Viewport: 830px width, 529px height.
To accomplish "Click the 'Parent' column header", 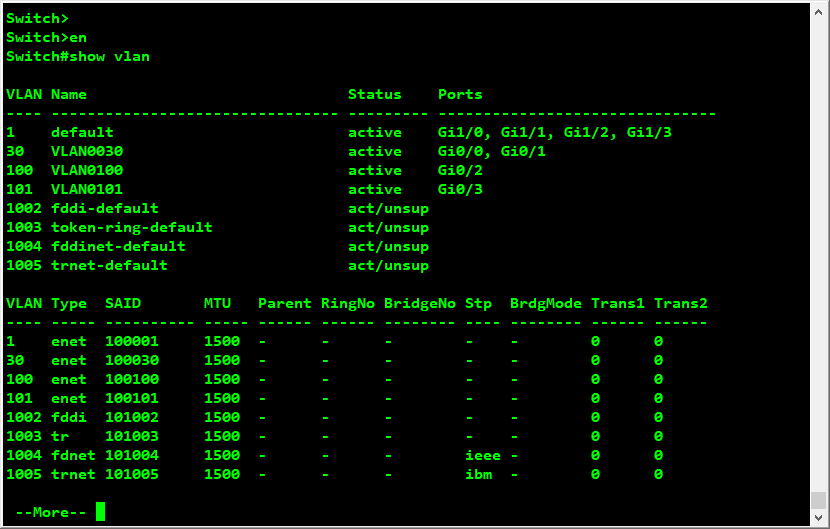I will [285, 303].
